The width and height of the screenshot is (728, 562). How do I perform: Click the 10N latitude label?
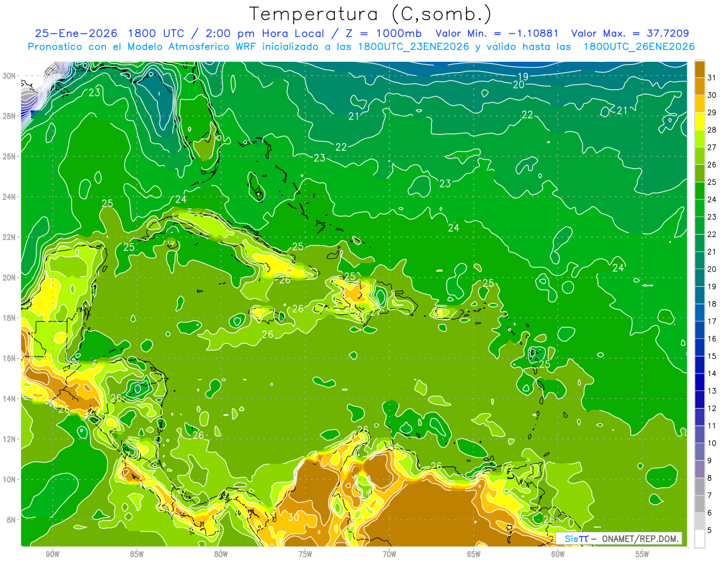point(10,479)
